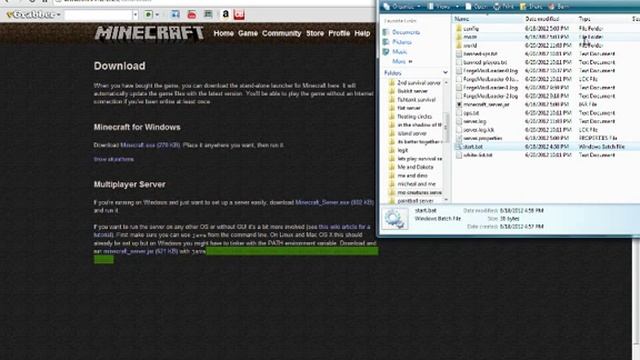
Task: Open the dropdown beside the green icon
Action: tap(157, 15)
